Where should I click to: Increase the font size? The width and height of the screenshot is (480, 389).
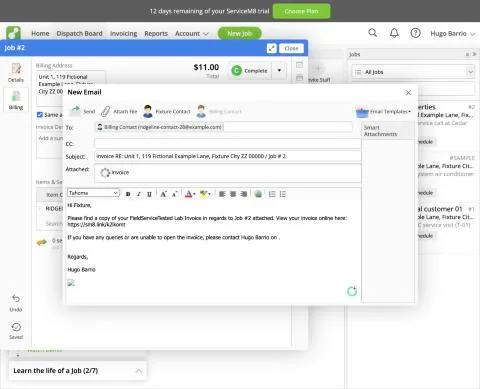tap(163, 194)
